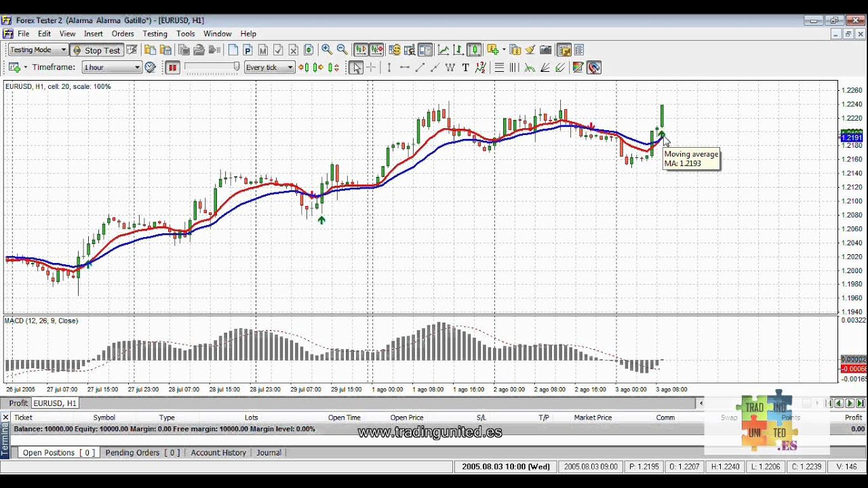This screenshot has height=488, width=868.
Task: Select the Fibonacci time zones tool
Action: coord(514,67)
